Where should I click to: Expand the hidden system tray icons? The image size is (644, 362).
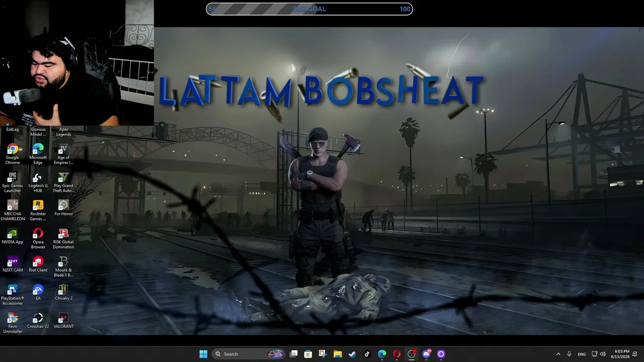pos(558,354)
